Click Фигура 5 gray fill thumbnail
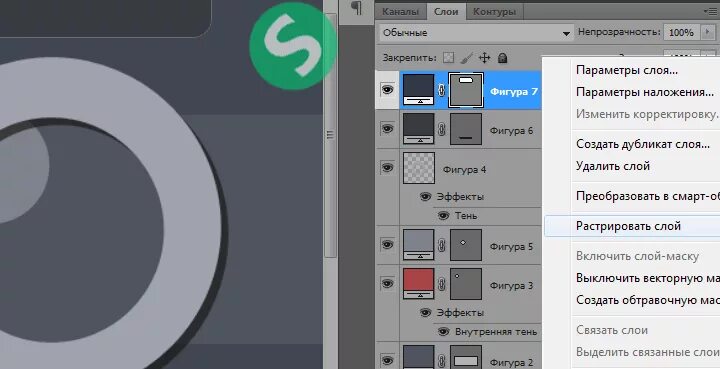Image resolution: width=720 pixels, height=369 pixels. (x=418, y=246)
